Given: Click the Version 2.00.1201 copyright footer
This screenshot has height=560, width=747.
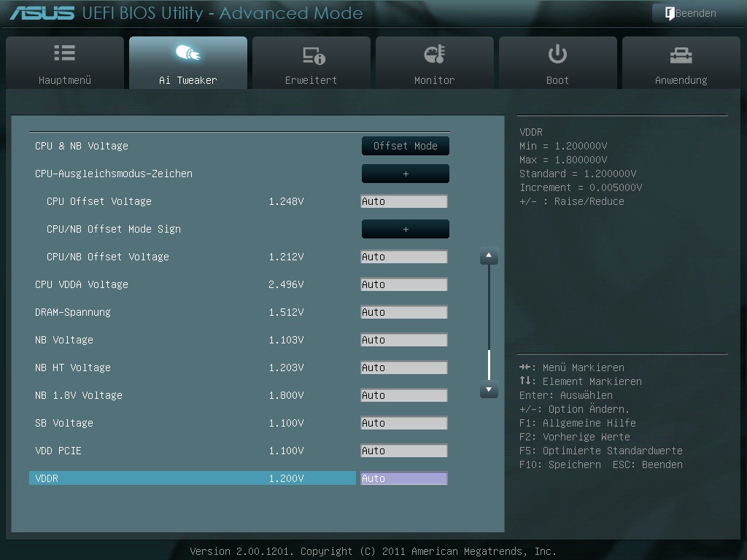Looking at the screenshot, I should tap(373, 551).
